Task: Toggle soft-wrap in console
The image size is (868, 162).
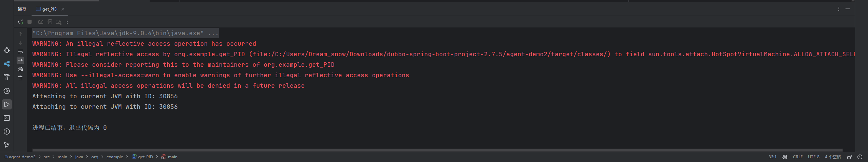Action: click(20, 52)
